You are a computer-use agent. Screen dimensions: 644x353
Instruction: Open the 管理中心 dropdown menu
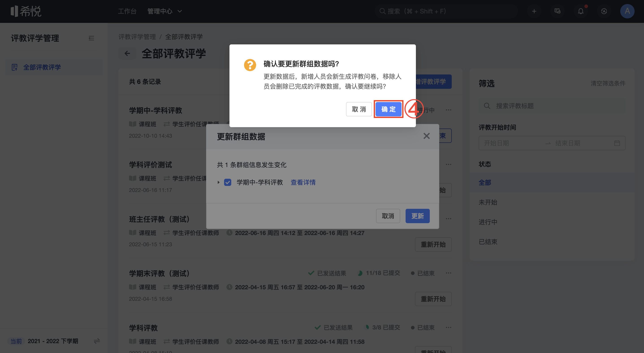coord(164,11)
